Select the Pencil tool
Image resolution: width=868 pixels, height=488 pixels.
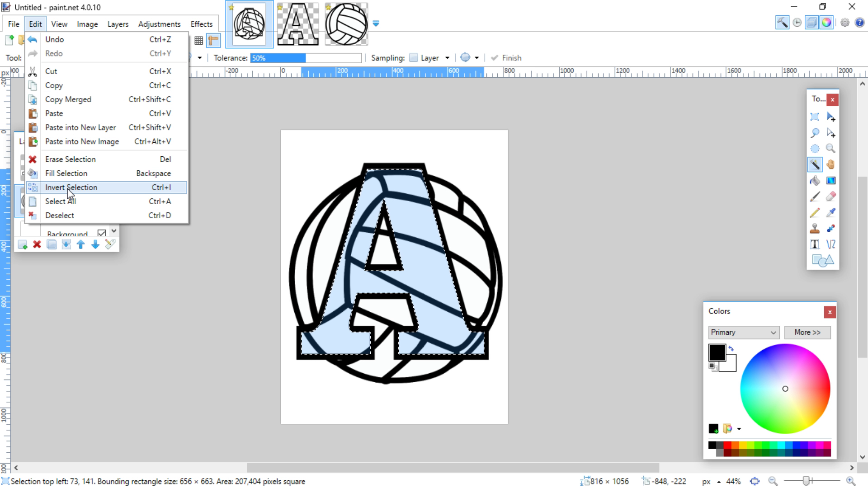(815, 212)
